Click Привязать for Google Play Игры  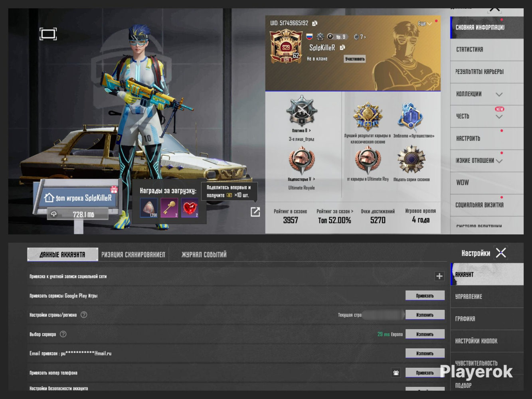pos(425,296)
